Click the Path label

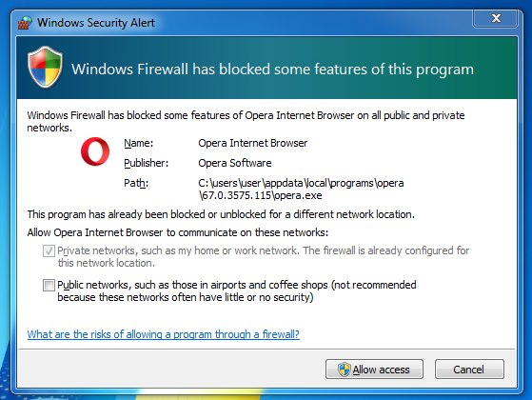click(x=136, y=183)
